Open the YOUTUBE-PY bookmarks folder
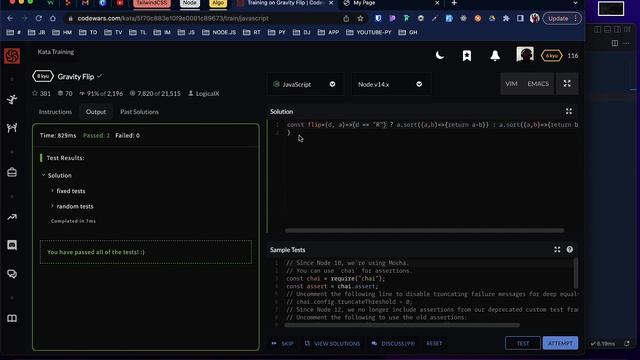This screenshot has height=360, width=640. [x=369, y=32]
